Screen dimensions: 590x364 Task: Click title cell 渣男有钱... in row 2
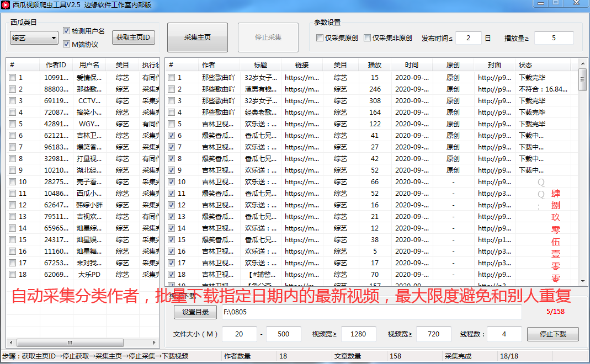tap(261, 89)
